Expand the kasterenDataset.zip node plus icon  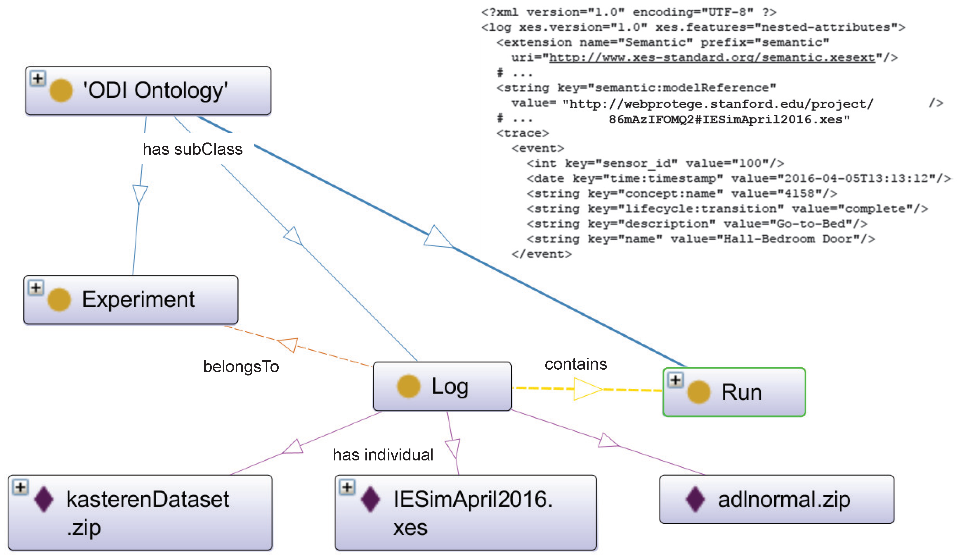click(x=20, y=487)
